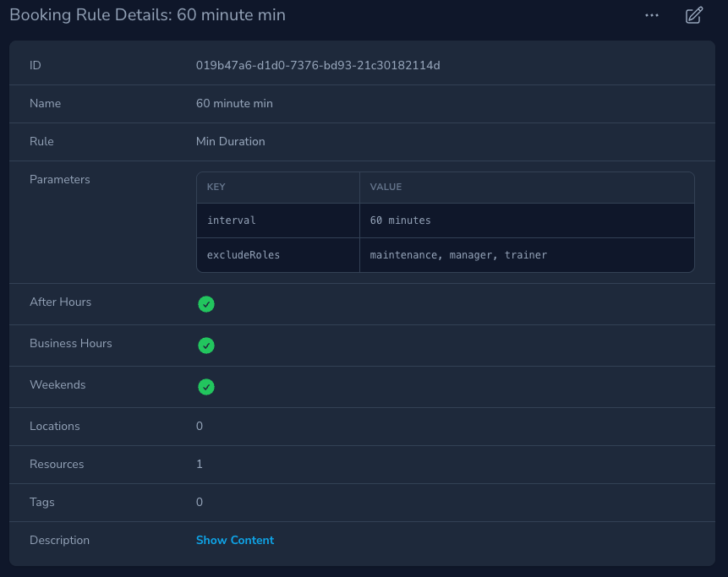Select the rule ID value 019b47a6-d1d0-7376-bd93-21c30182114d
Viewport: 728px width, 577px height.
[318, 65]
